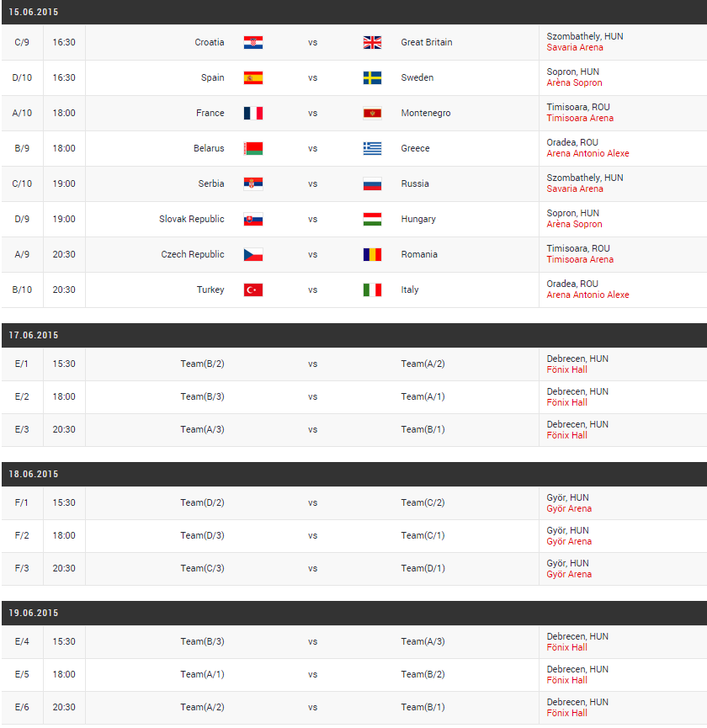The width and height of the screenshot is (707, 728).
Task: Click the Hungary flag icon
Action: click(372, 219)
